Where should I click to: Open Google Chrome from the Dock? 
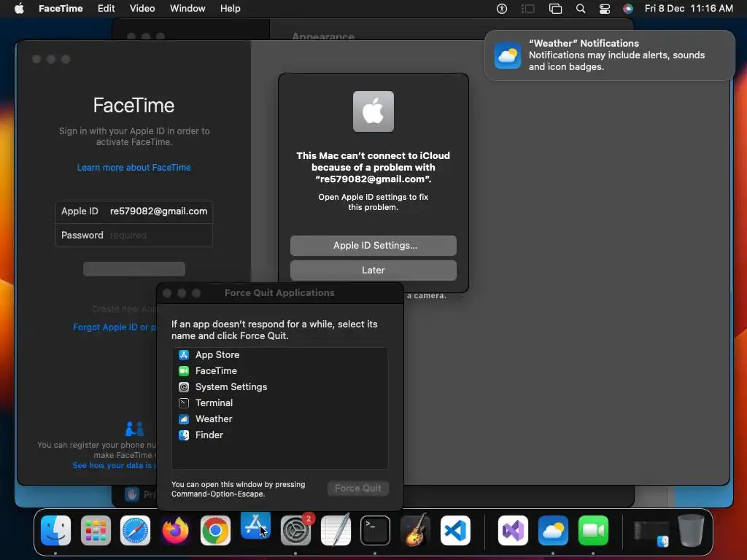[215, 530]
